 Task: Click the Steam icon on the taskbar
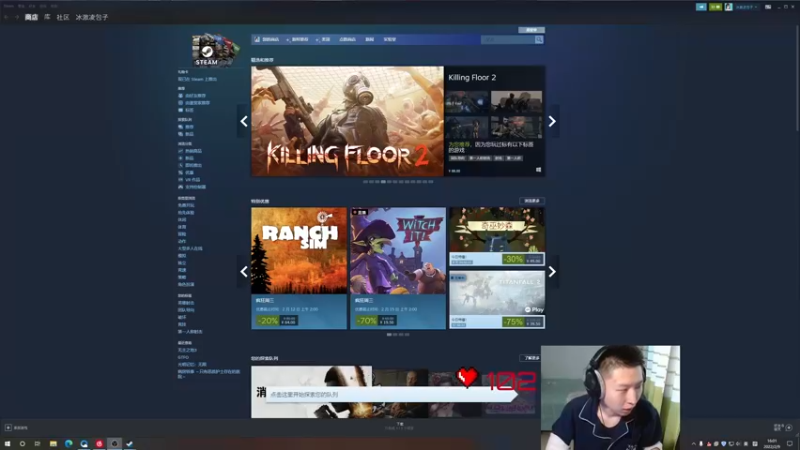coord(130,444)
